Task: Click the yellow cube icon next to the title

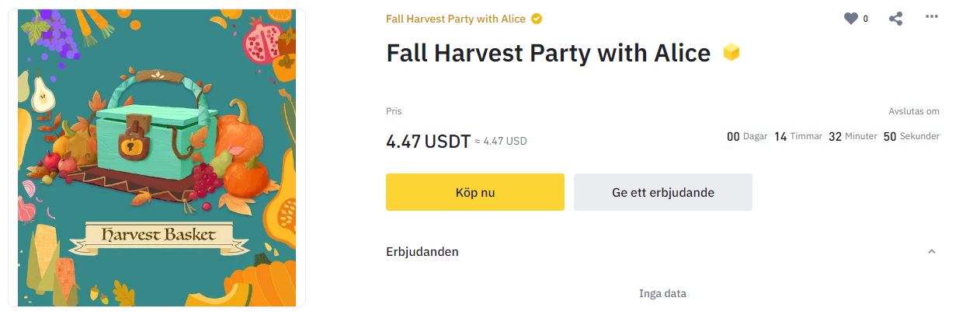Action: pyautogui.click(x=731, y=53)
